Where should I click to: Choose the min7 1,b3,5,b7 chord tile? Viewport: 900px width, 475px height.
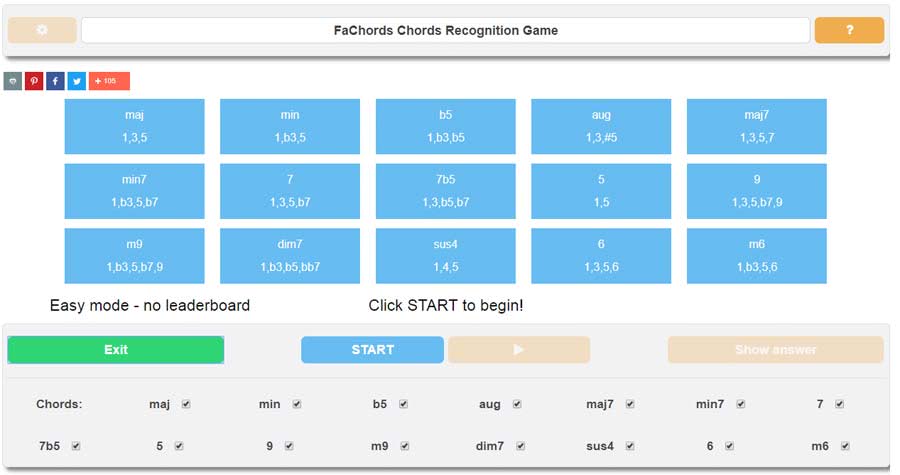pyautogui.click(x=134, y=191)
